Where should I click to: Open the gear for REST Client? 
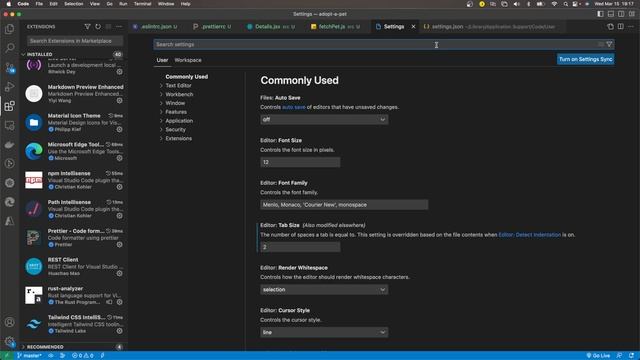pyautogui.click(x=119, y=273)
